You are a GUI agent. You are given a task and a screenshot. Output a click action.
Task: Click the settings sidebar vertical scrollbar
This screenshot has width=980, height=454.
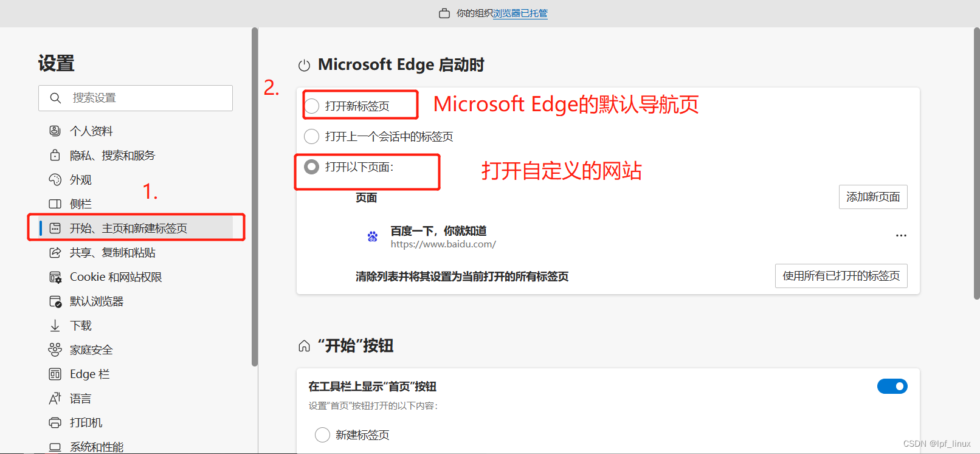click(255, 197)
